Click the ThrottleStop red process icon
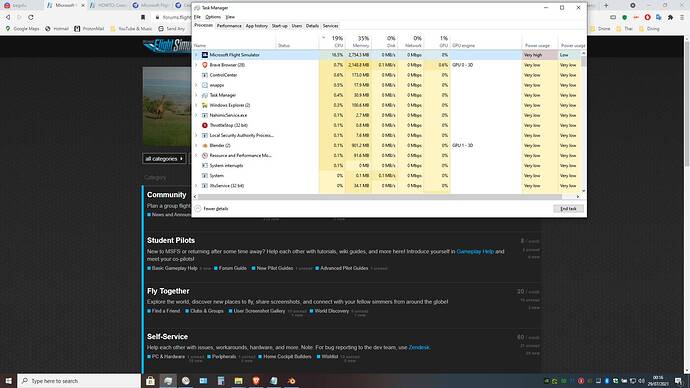The height and width of the screenshot is (388, 690). click(x=205, y=125)
